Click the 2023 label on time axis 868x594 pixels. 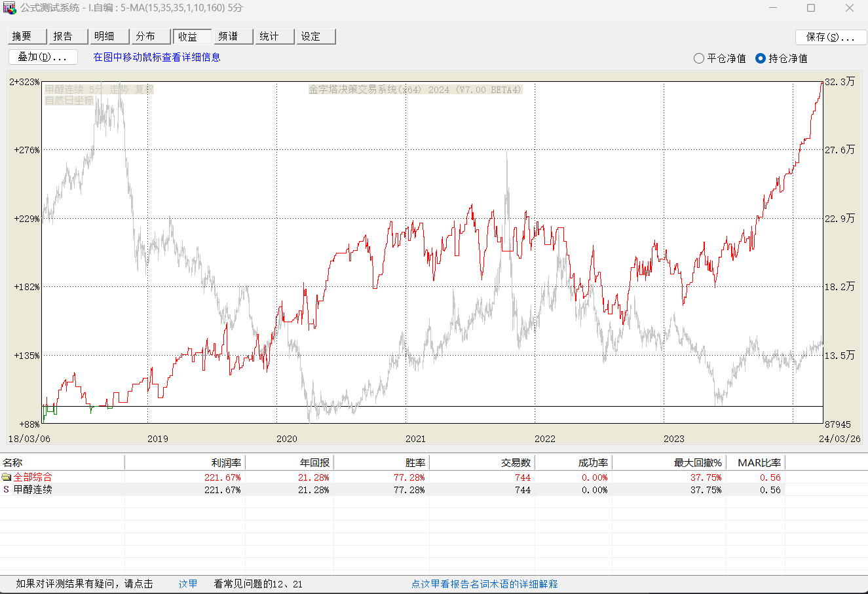coord(673,439)
